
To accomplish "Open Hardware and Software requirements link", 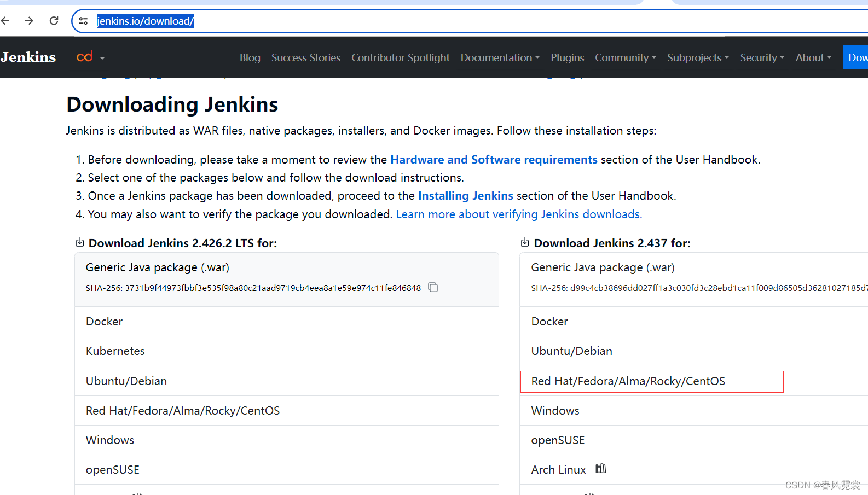I will pos(494,160).
